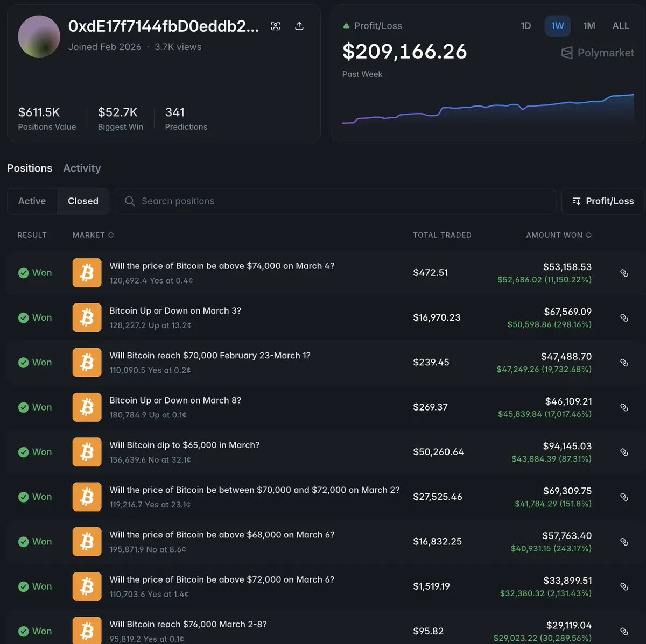Screen dimensions: 646x644
Task: Select the 1D profit/loss timeframe
Action: (x=526, y=26)
